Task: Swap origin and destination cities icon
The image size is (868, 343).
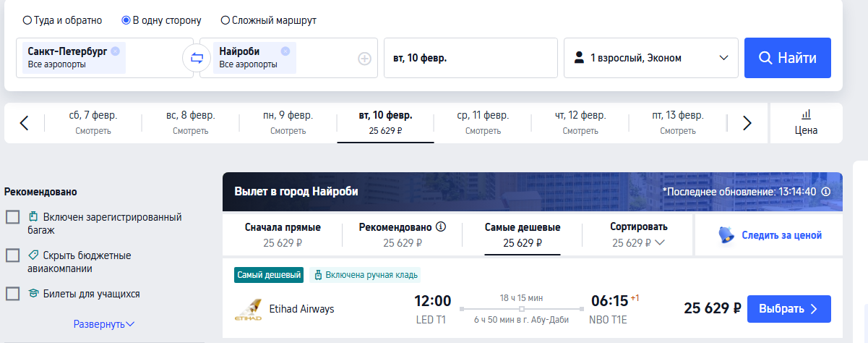Action: tap(197, 58)
